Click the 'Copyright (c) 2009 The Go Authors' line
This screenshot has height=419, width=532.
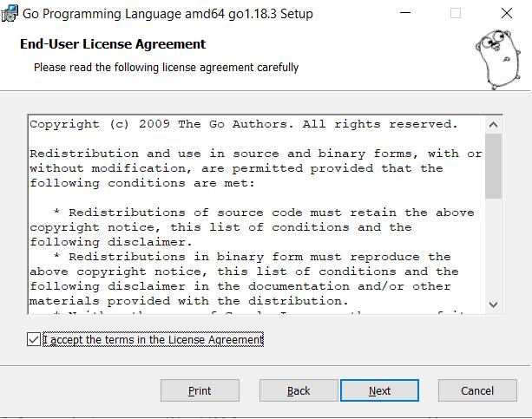[x=244, y=124]
